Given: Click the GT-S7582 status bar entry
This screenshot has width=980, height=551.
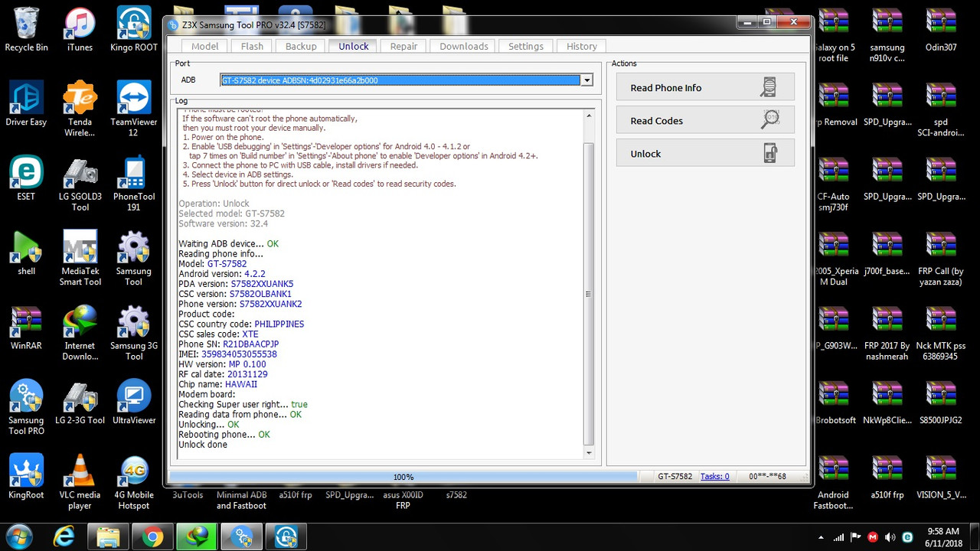Looking at the screenshot, I should click(675, 477).
